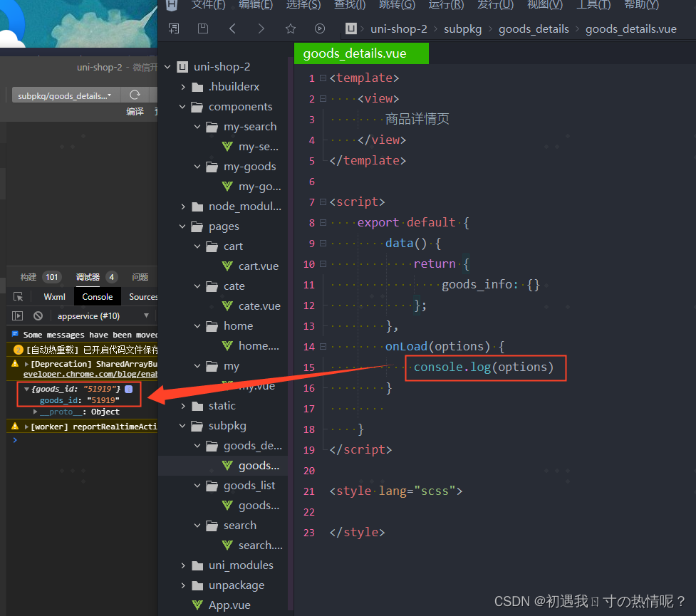The width and height of the screenshot is (696, 616).
Task: Open the Sources devtools tab
Action: pos(143,297)
